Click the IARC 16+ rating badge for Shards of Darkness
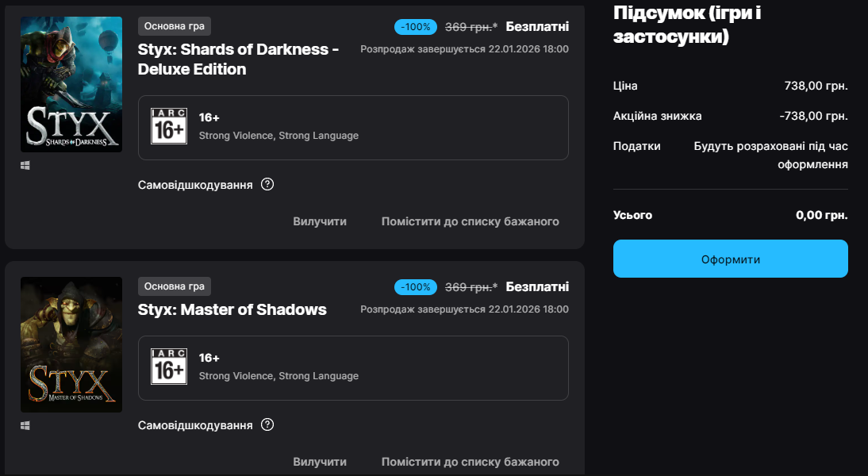The height and width of the screenshot is (476, 868). click(169, 126)
